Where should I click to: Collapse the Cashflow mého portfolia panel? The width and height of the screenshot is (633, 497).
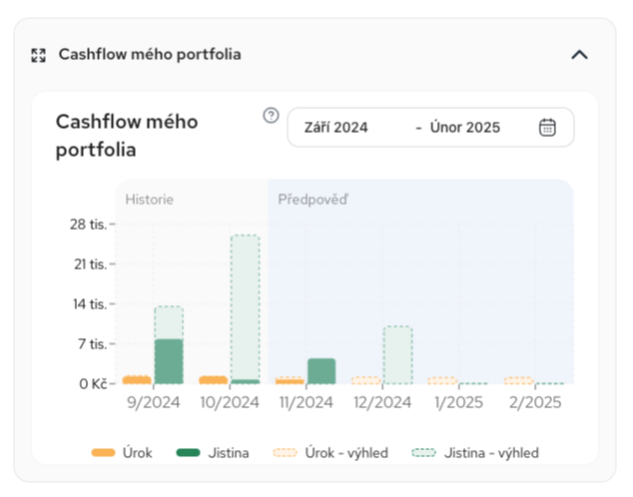579,55
